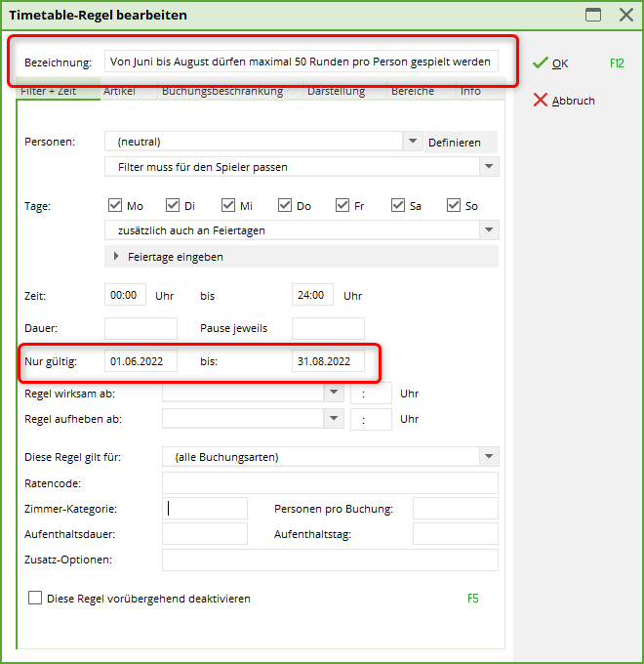
Task: Click the Ratencode input field
Action: coord(329,482)
